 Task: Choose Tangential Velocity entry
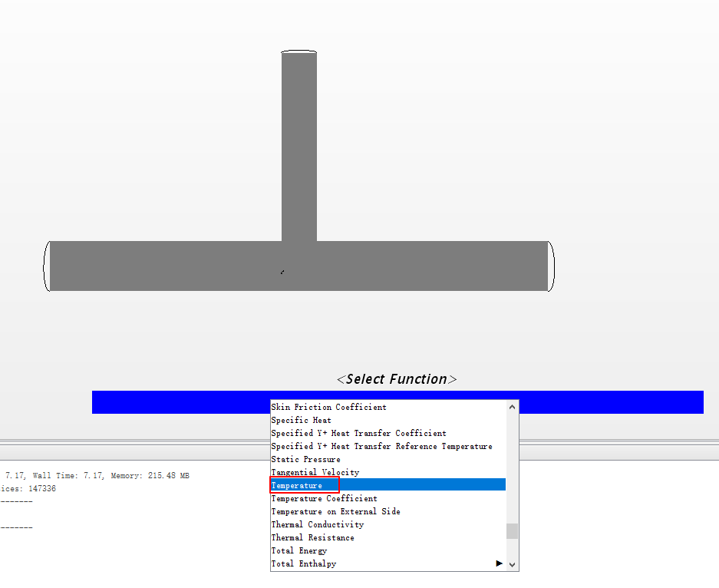pos(388,472)
